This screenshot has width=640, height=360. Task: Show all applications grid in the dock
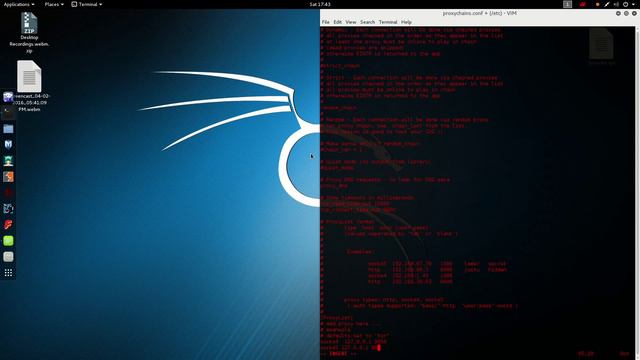tap(8, 273)
